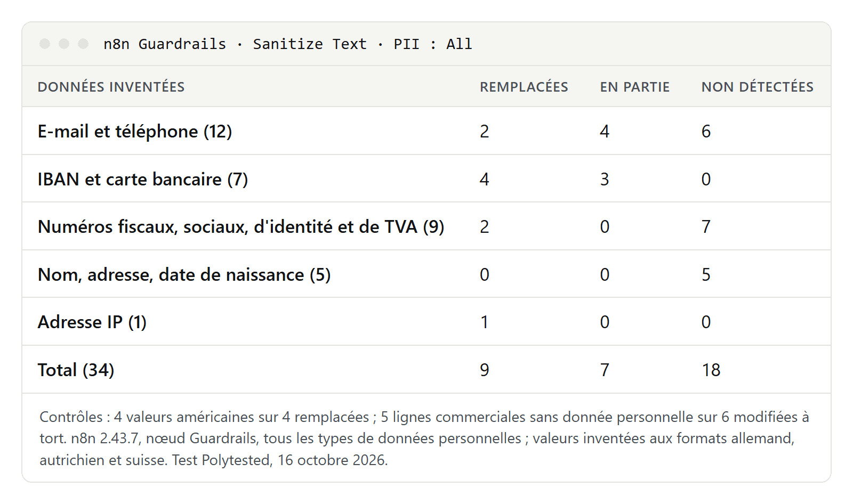Click the 'DONNÉES INVENTÉES' column header

[111, 87]
